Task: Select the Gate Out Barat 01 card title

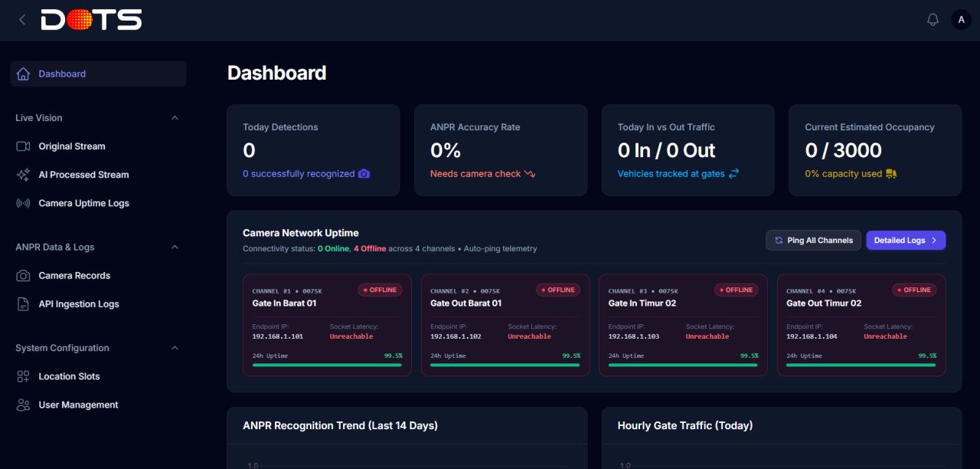Action: [466, 303]
